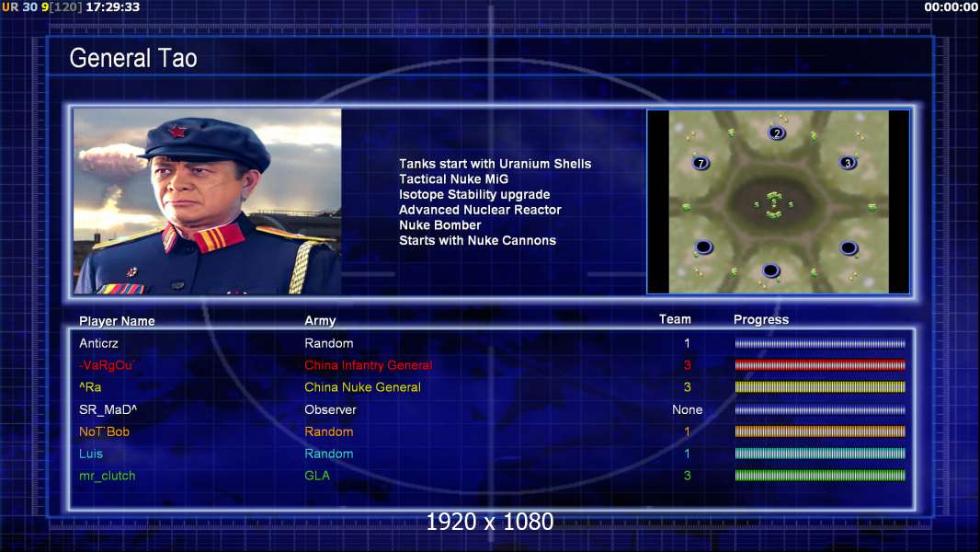Select player name NoT`Bob
Viewport: 980px width, 552px height.
pyautogui.click(x=104, y=431)
